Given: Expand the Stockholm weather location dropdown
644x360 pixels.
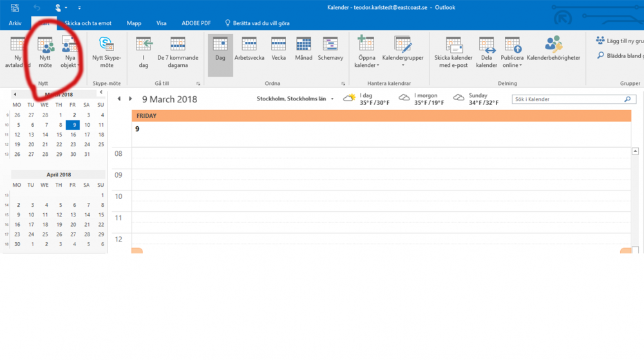Looking at the screenshot, I should [332, 99].
